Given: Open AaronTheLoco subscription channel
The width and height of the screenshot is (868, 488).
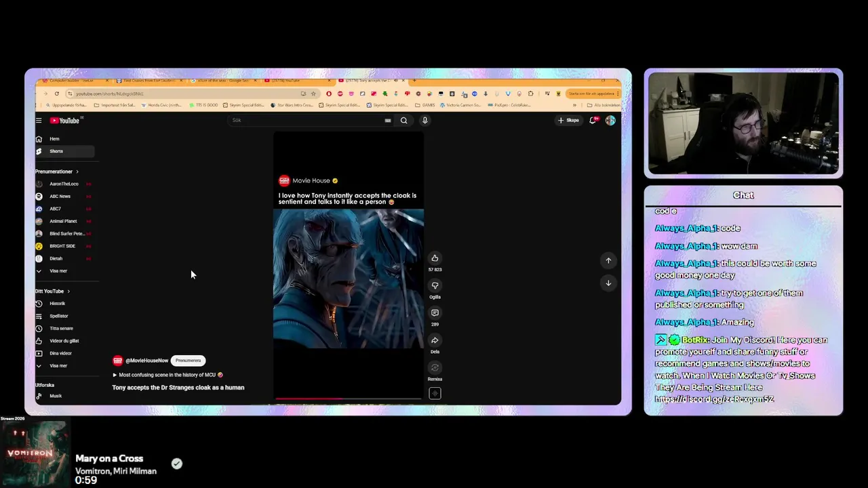Looking at the screenshot, I should point(64,184).
